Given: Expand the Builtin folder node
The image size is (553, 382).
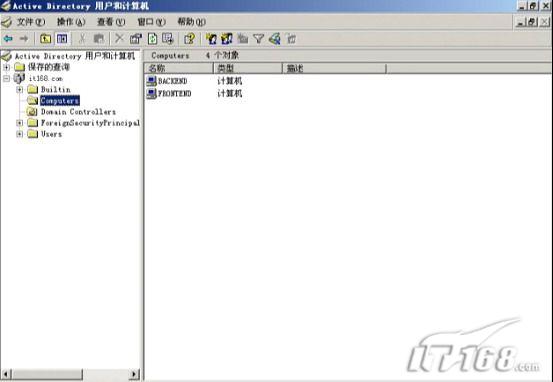Looking at the screenshot, I should tap(20, 90).
